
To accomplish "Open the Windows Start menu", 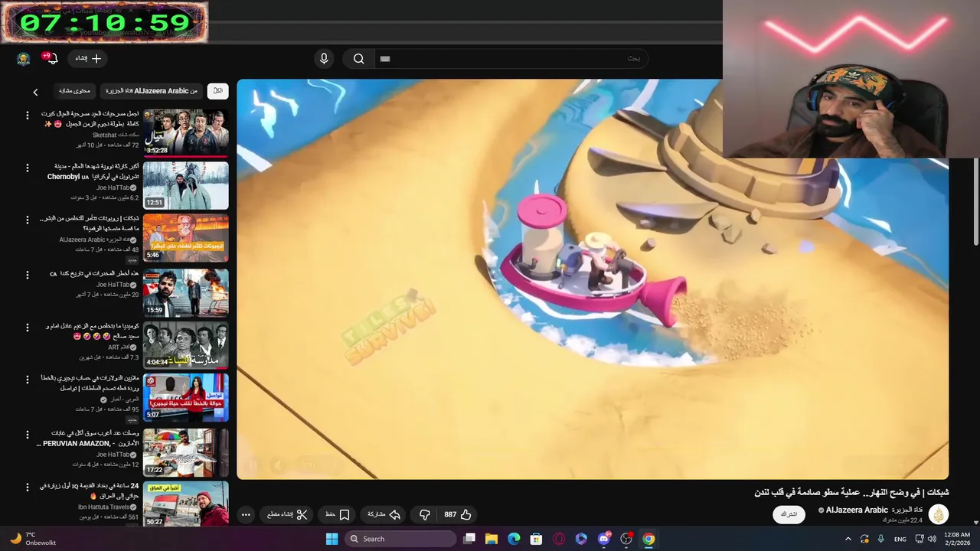I will point(332,539).
